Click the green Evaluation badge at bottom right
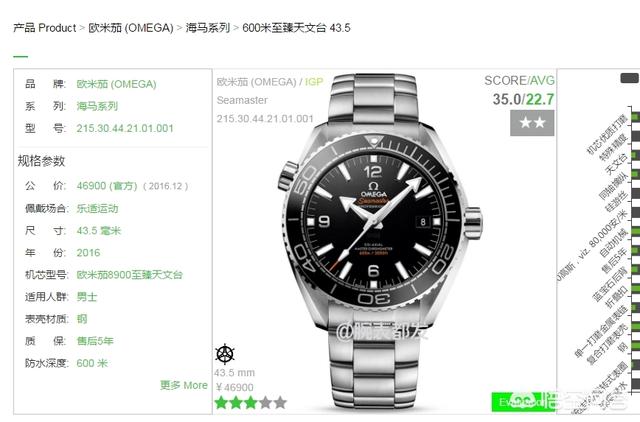 (518, 402)
